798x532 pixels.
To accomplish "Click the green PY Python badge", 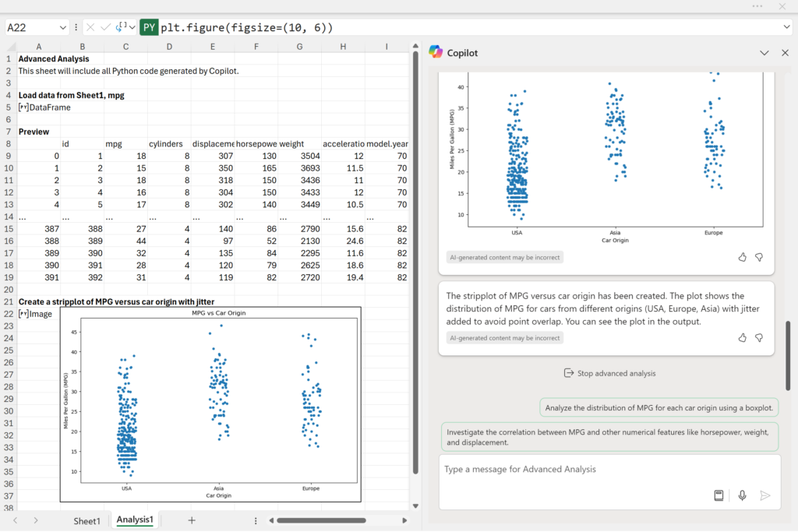I will coord(149,27).
